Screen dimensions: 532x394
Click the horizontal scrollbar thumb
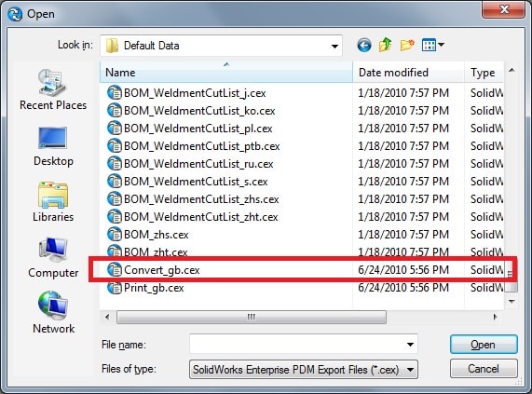click(x=252, y=318)
